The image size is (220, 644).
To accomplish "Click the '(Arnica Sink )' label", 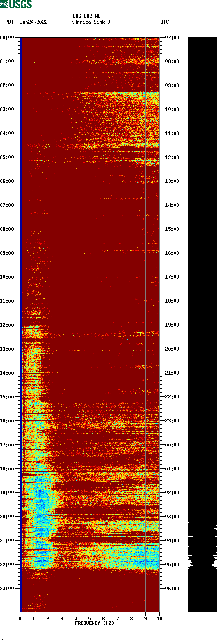I will click(91, 22).
